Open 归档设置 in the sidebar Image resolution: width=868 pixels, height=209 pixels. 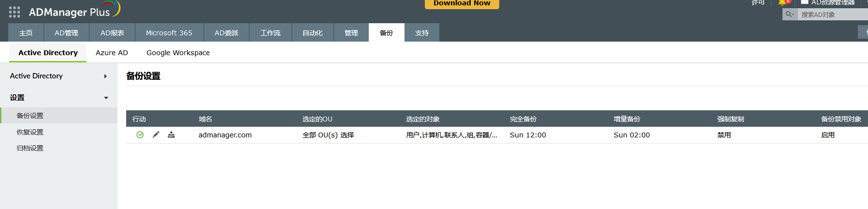(30, 148)
